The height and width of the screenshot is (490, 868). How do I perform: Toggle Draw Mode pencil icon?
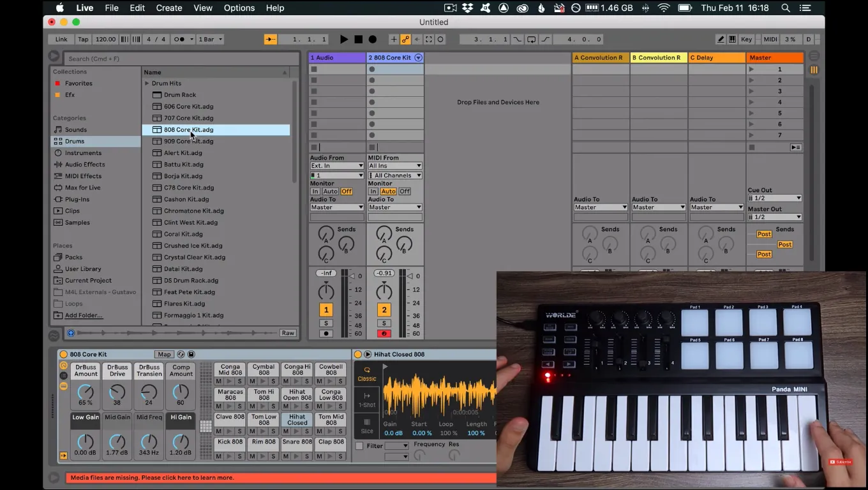pos(721,39)
